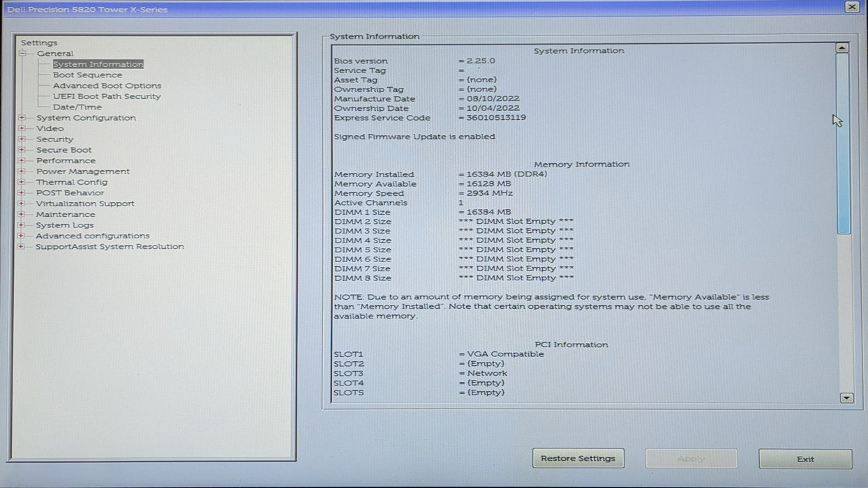Select the Security category label

[x=54, y=139]
